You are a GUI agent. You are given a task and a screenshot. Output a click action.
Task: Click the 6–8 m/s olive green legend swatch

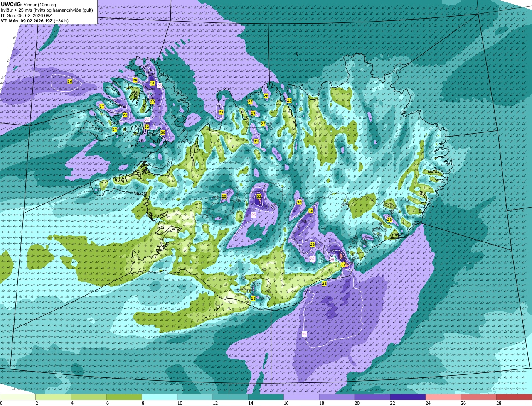124,397
